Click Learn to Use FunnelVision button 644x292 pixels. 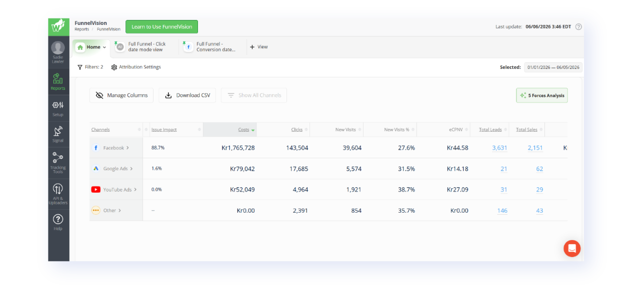pos(161,27)
